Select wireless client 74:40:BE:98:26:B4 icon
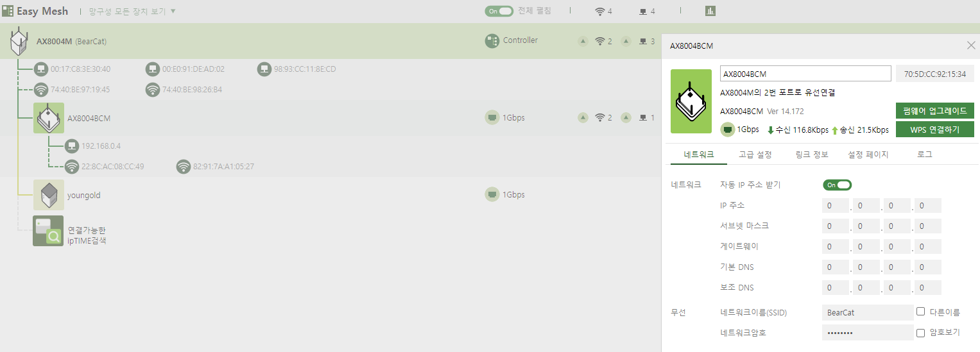This screenshot has width=980, height=352. pyautogui.click(x=153, y=90)
